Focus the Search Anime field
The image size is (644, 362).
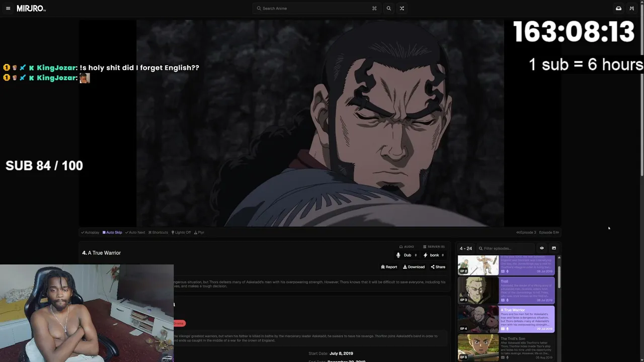pos(316,9)
